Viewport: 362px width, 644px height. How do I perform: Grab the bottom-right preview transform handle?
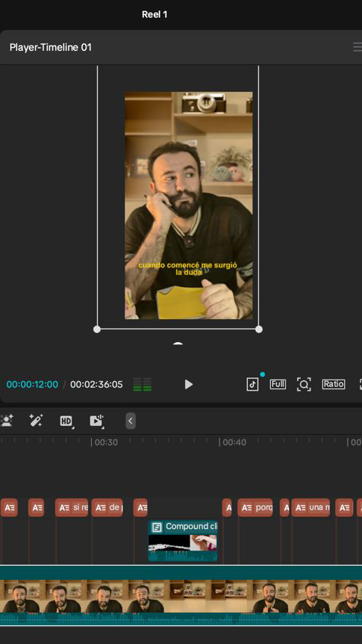click(258, 329)
